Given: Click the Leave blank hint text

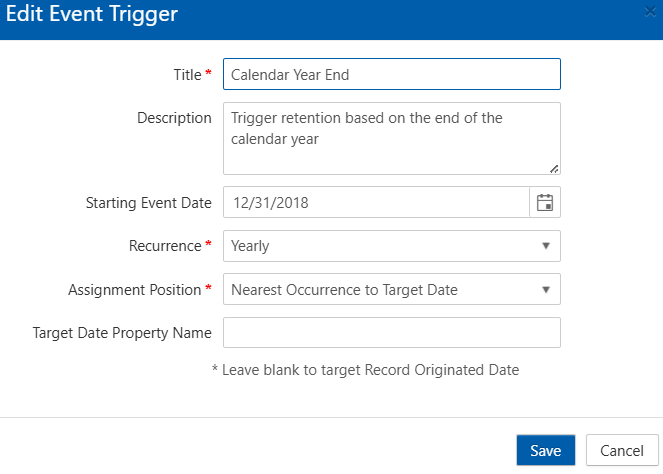Looking at the screenshot, I should [x=365, y=370].
